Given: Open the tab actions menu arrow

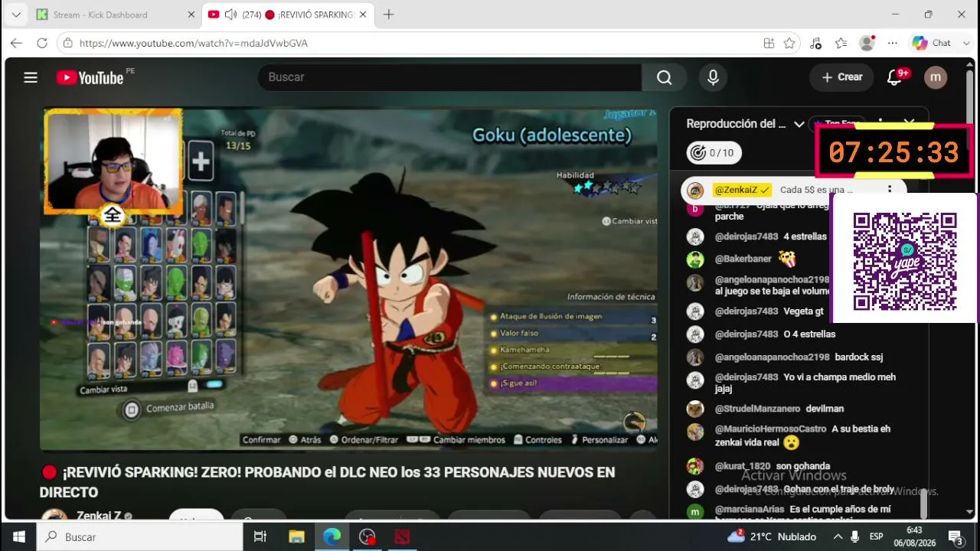Looking at the screenshot, I should click(16, 15).
